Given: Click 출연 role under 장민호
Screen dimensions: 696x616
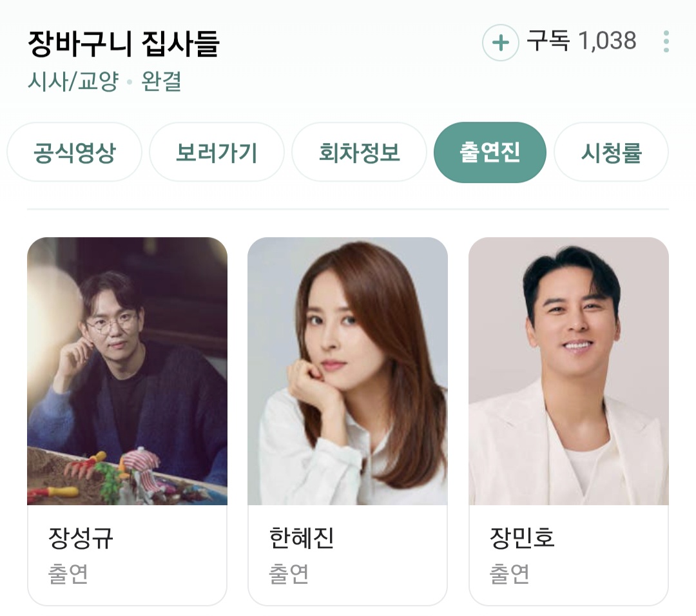Looking at the screenshot, I should click(x=509, y=573).
